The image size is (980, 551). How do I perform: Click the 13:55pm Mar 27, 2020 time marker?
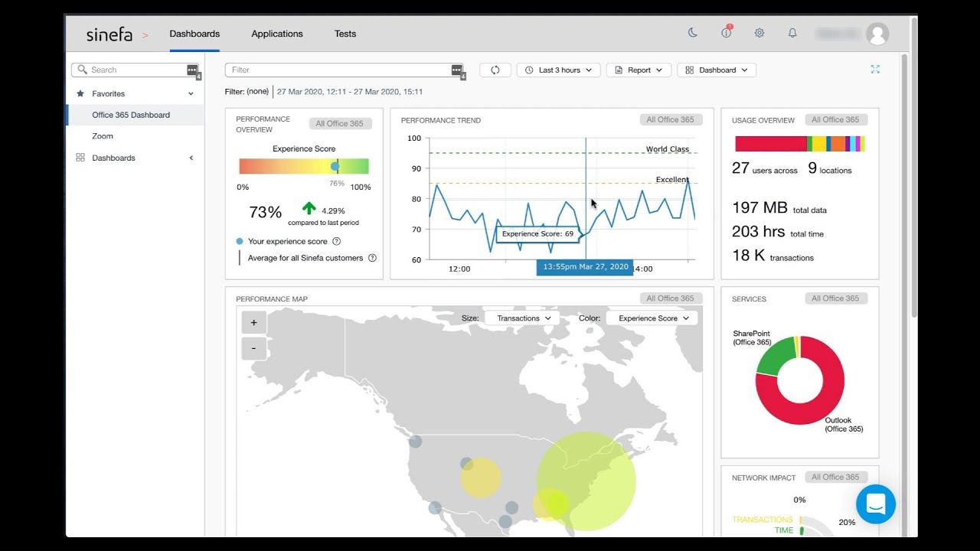(585, 267)
